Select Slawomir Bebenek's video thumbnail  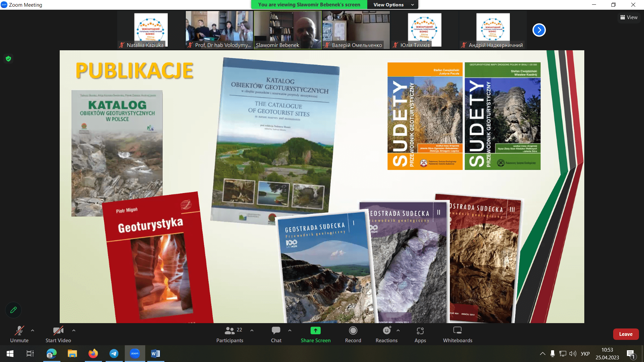(287, 30)
